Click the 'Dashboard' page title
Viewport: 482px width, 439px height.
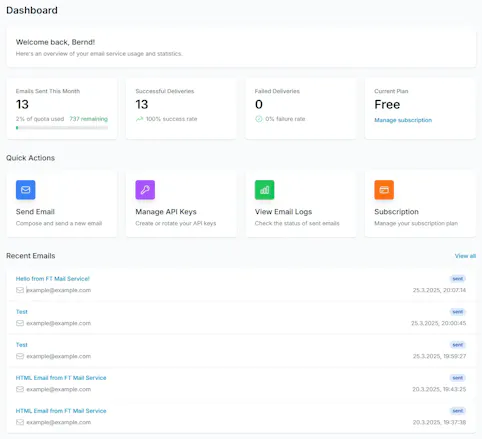[x=32, y=10]
